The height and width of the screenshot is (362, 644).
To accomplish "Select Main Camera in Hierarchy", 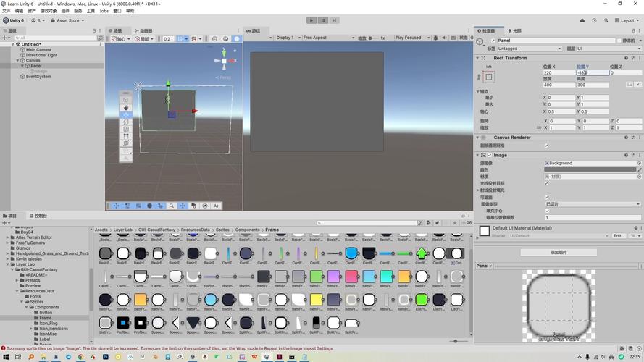I will tap(38, 50).
